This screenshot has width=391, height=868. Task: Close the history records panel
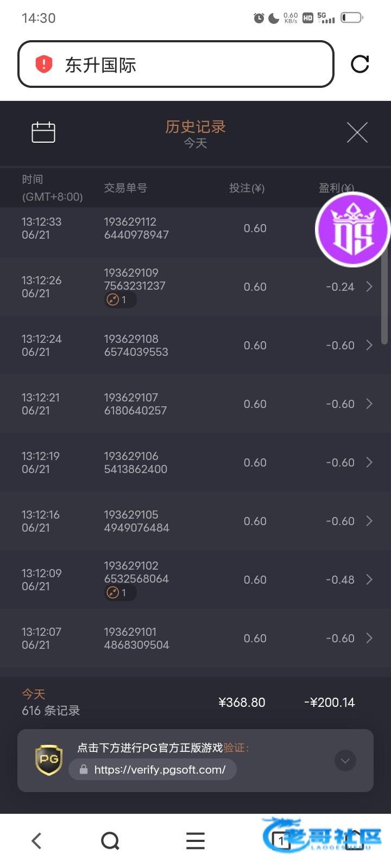point(357,132)
